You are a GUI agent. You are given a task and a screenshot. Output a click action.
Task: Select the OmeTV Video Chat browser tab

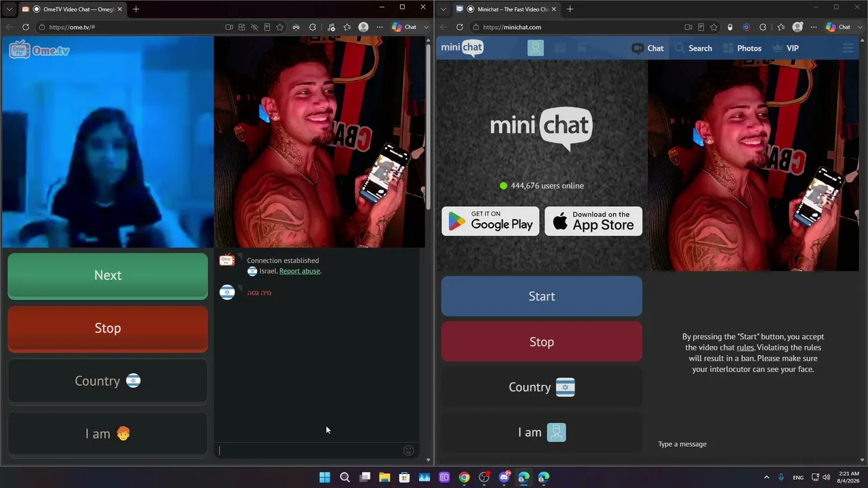pyautogui.click(x=73, y=9)
